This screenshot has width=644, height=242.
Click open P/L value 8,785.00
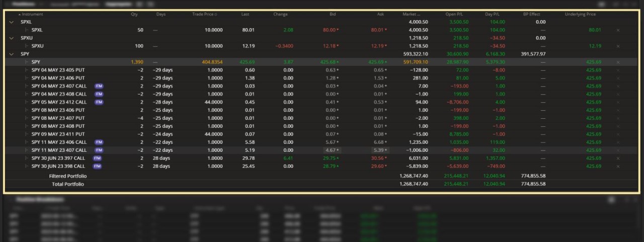click(x=458, y=134)
